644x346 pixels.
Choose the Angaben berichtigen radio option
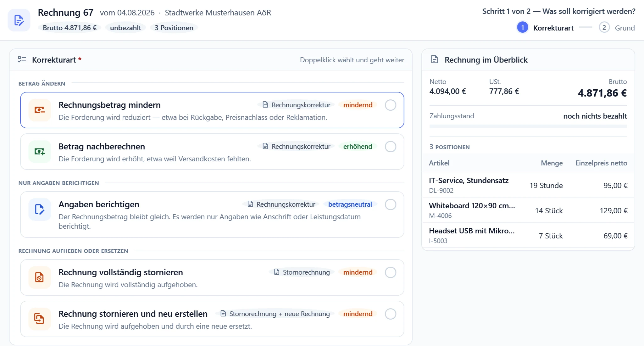(x=391, y=204)
